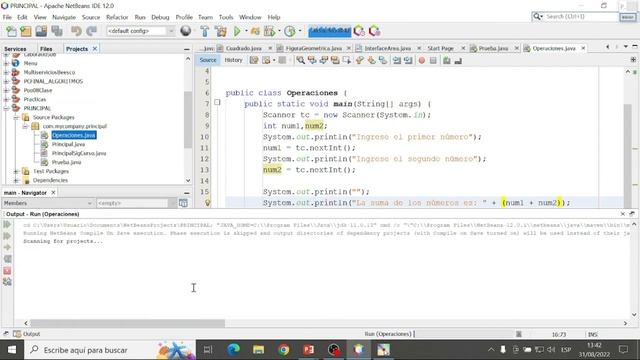Open the Refactor menu
640x360 pixels.
(x=117, y=17)
